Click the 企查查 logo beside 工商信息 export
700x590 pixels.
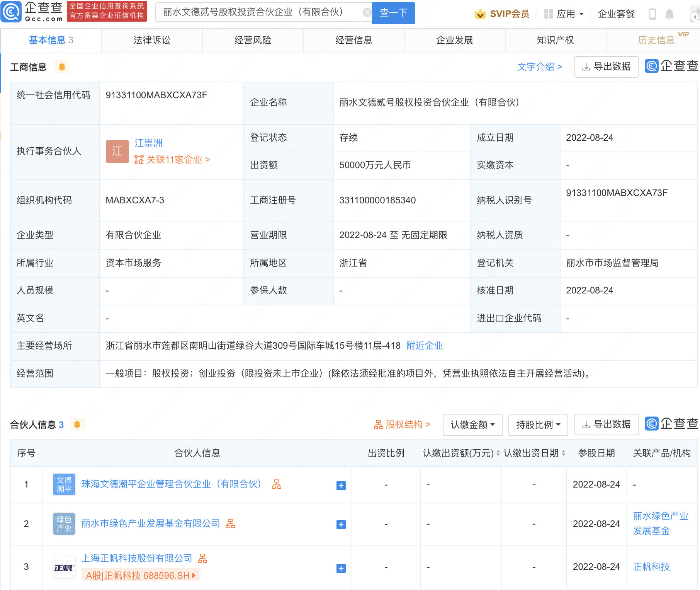click(x=671, y=66)
